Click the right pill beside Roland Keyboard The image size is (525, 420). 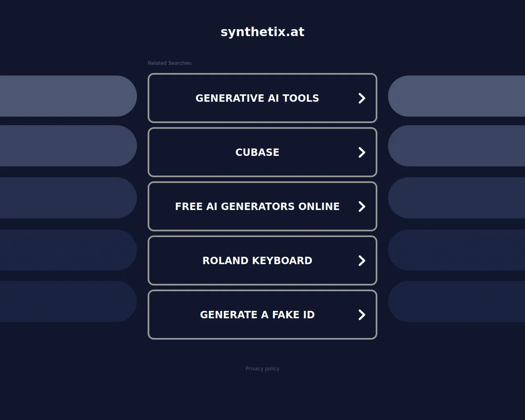[457, 250]
